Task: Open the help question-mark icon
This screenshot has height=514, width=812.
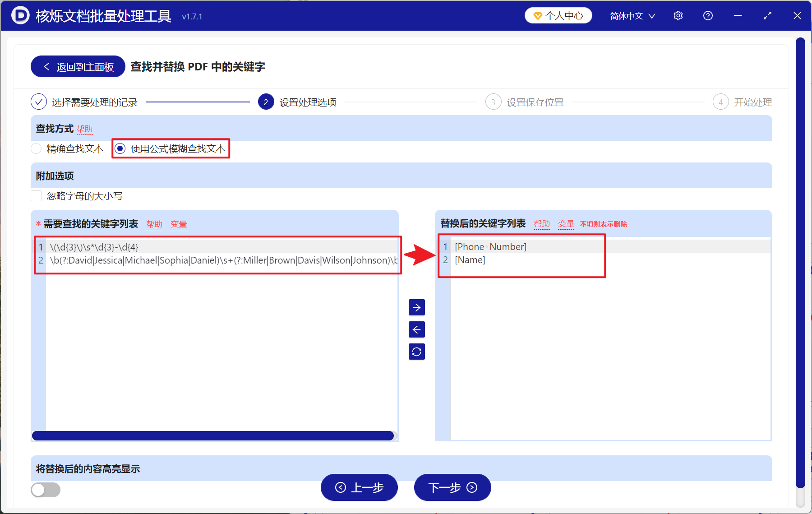Action: 708,15
